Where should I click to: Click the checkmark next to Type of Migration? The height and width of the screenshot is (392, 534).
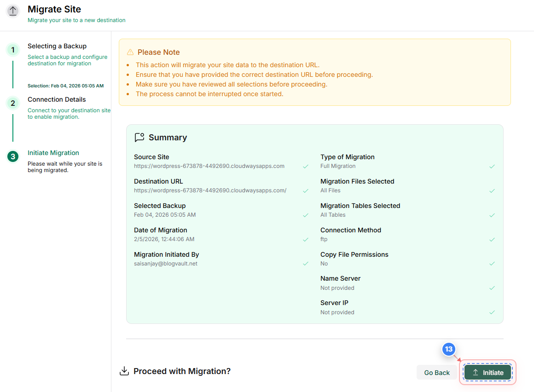(x=492, y=166)
